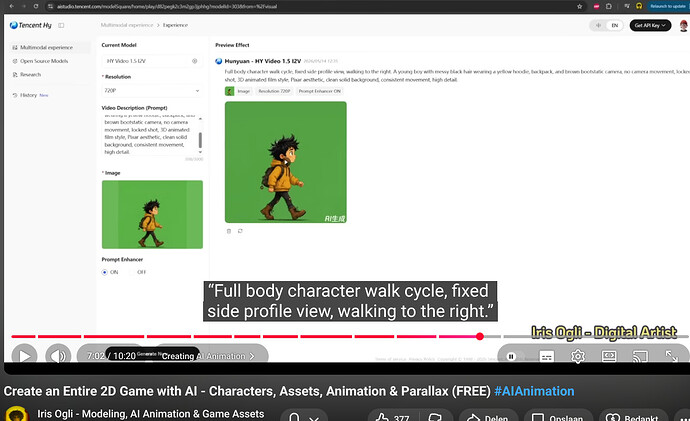Click the red scrubber knob on the progress bar
Image resolution: width=690 pixels, height=421 pixels.
point(480,337)
